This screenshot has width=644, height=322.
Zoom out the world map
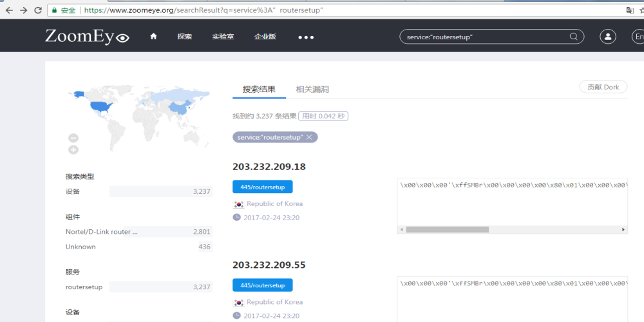click(x=73, y=138)
